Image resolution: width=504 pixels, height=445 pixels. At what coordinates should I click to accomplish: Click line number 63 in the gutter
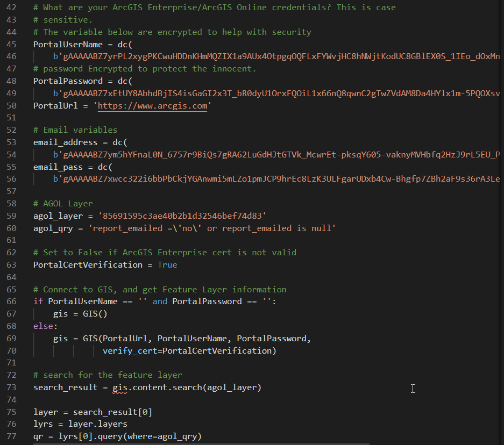pyautogui.click(x=13, y=264)
